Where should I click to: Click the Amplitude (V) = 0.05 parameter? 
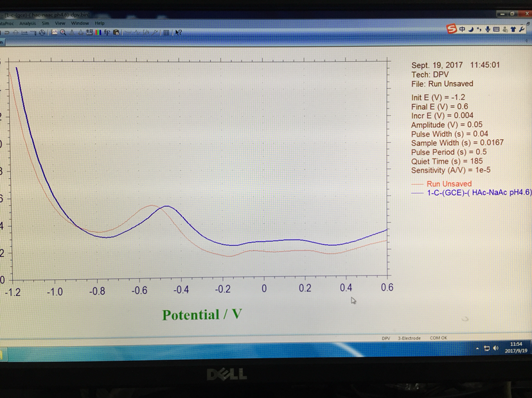tap(447, 125)
